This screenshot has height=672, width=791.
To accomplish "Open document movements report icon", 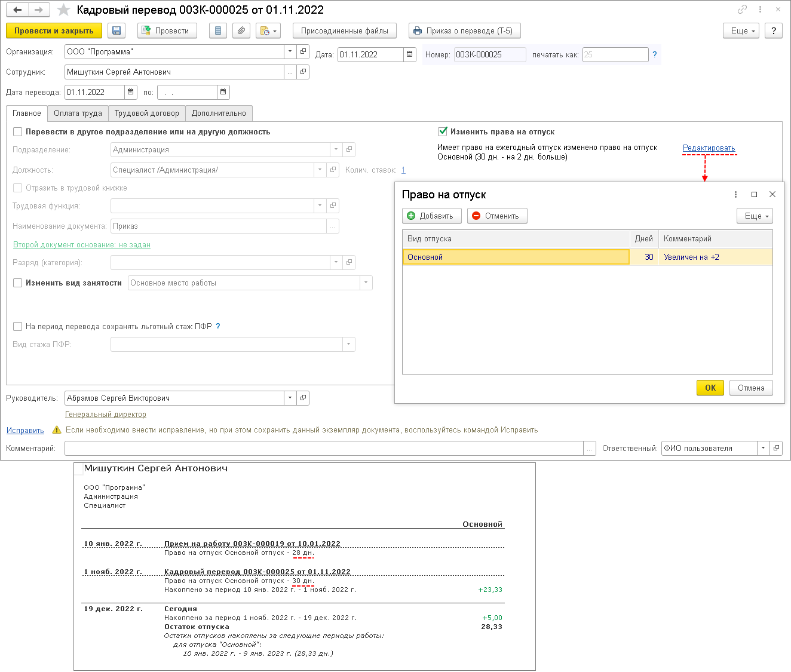I will point(218,30).
